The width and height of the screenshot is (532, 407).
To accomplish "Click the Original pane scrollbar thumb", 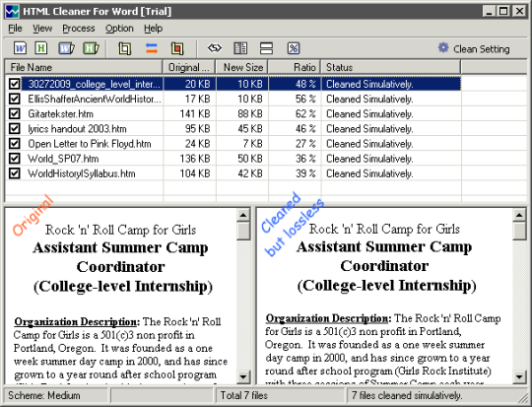I will (243, 231).
